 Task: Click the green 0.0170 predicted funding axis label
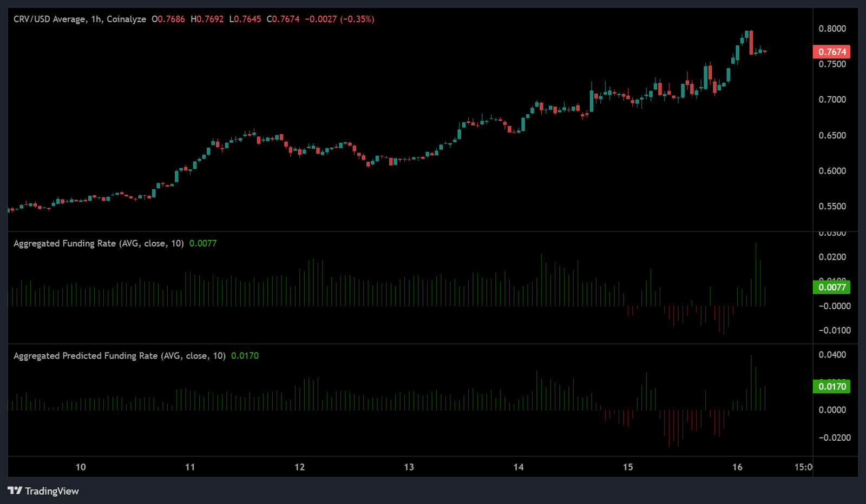[x=831, y=387]
